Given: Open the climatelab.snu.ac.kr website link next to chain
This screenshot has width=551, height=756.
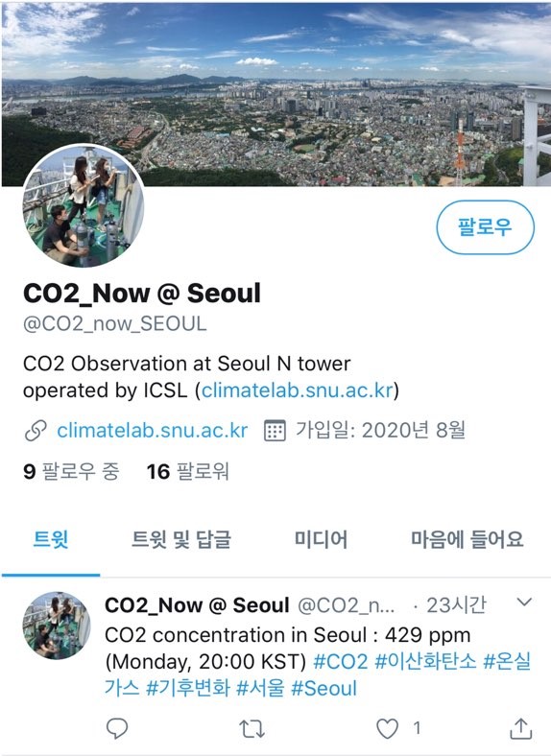Looking at the screenshot, I should coord(153,430).
